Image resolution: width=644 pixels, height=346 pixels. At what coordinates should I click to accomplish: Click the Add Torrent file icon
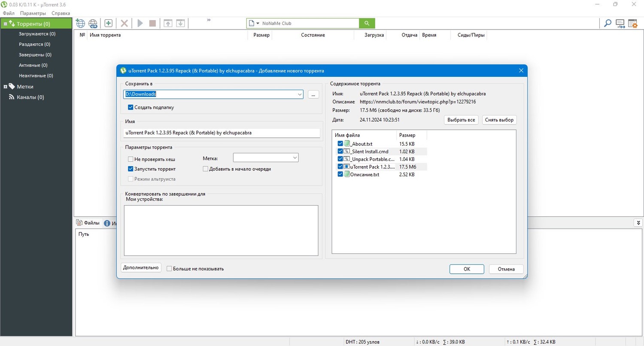pyautogui.click(x=80, y=23)
